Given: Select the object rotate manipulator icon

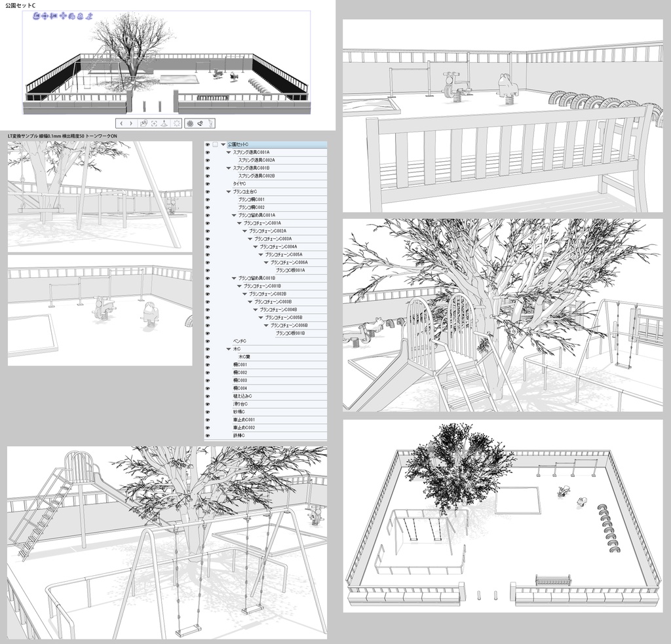Looking at the screenshot, I should pyautogui.click(x=71, y=16).
